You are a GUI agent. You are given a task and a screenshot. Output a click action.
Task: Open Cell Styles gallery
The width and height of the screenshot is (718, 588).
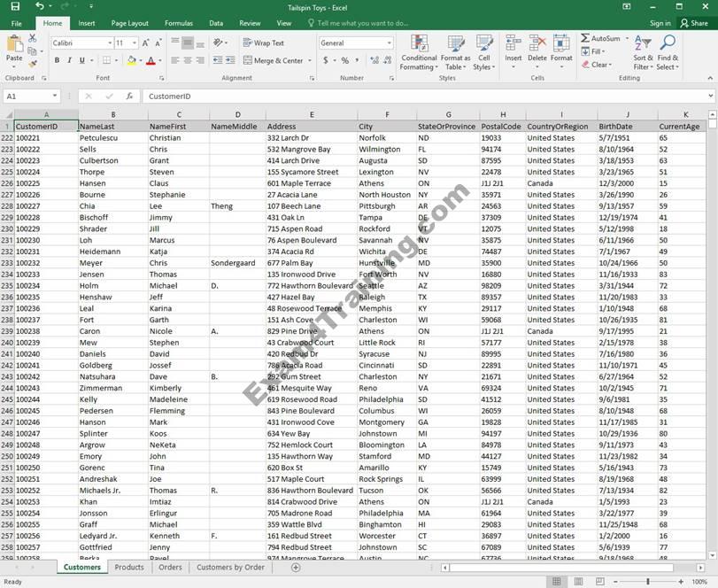pos(483,53)
